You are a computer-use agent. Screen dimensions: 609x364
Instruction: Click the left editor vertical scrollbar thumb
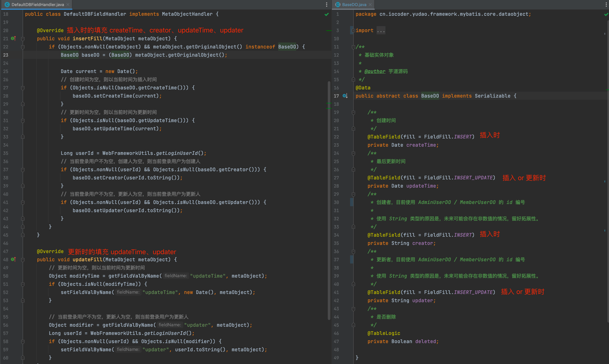tap(329, 201)
